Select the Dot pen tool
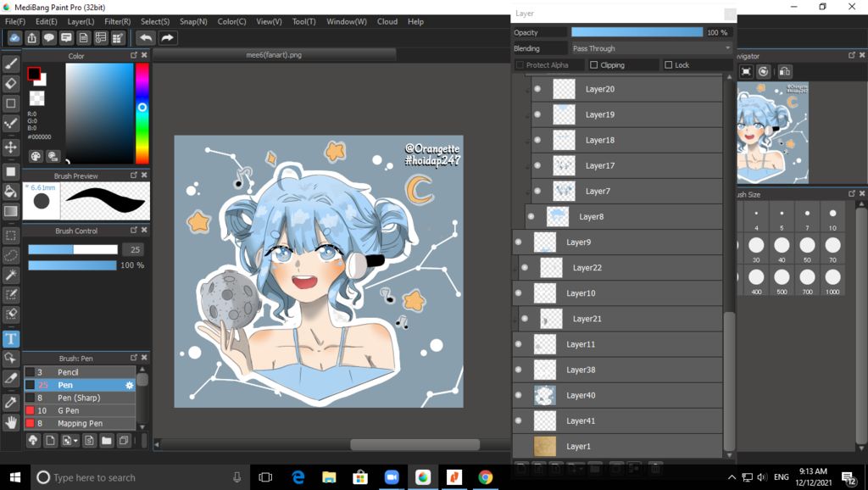 (10, 123)
